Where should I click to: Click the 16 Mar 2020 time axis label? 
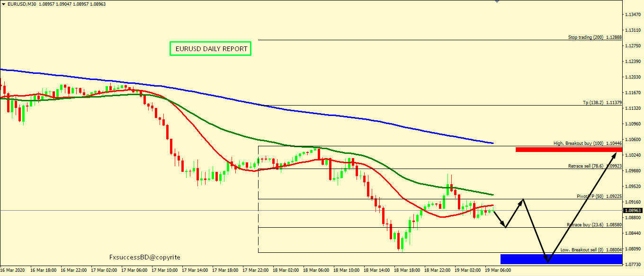[x=13, y=270]
